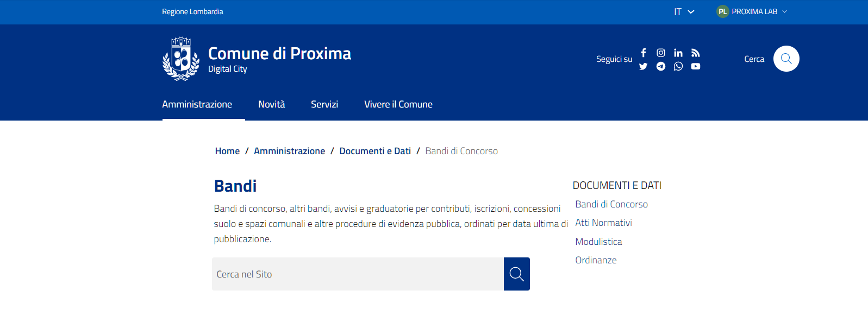Click the Regione Lombardia link
The image size is (868, 328).
click(x=192, y=11)
